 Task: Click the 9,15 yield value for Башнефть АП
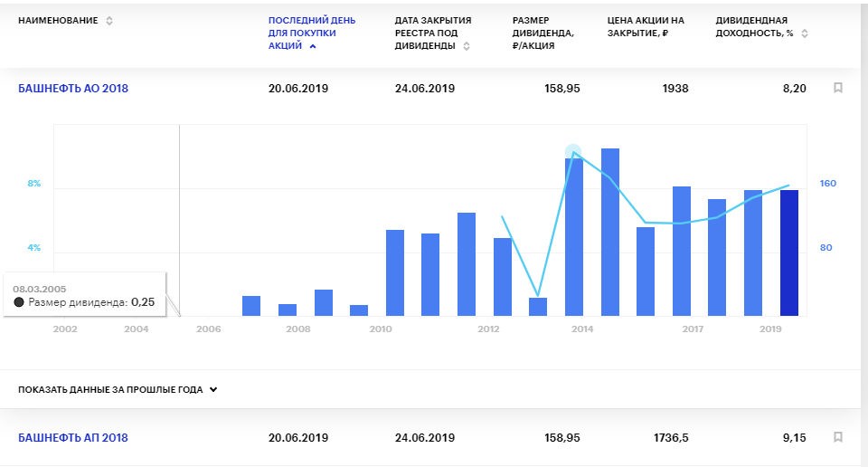pos(792,438)
